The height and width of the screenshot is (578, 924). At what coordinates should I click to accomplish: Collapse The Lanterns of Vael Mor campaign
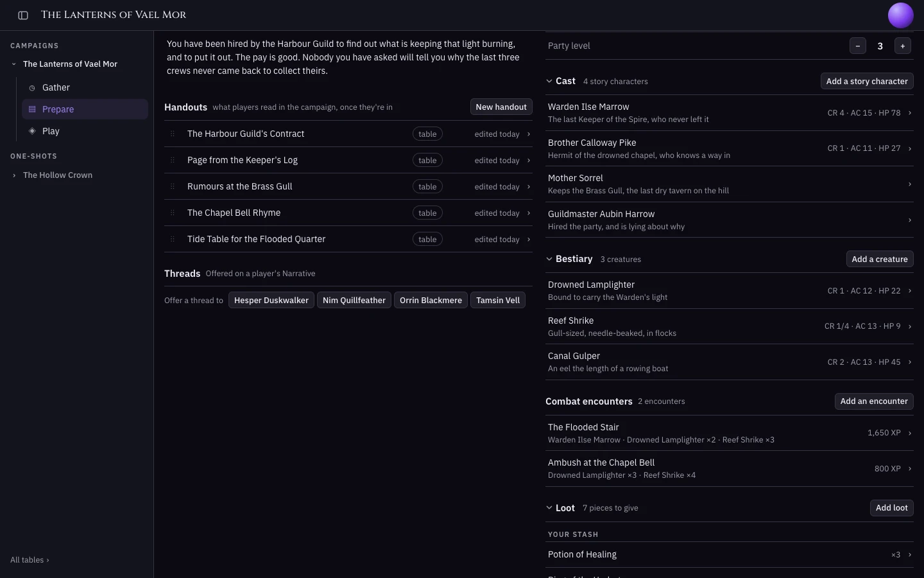(14, 64)
